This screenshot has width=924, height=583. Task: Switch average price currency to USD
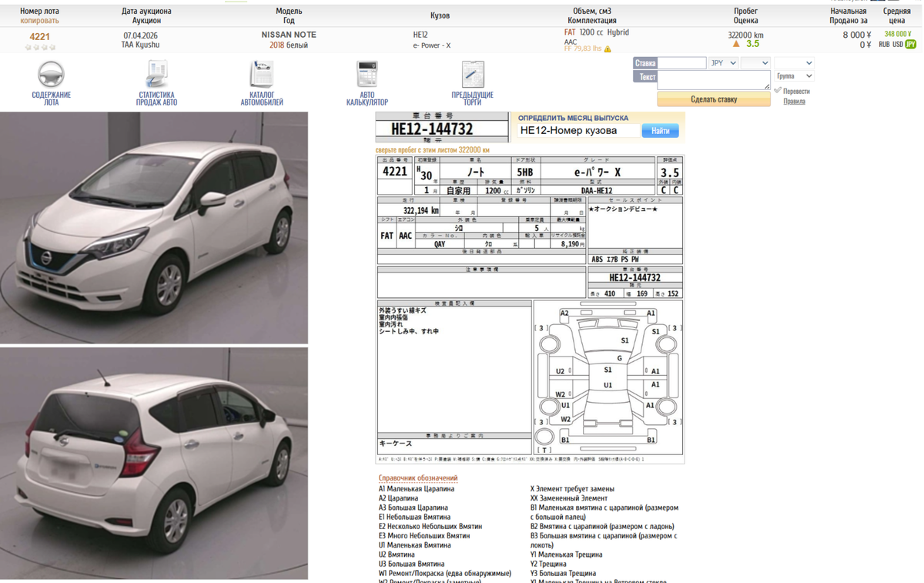898,45
